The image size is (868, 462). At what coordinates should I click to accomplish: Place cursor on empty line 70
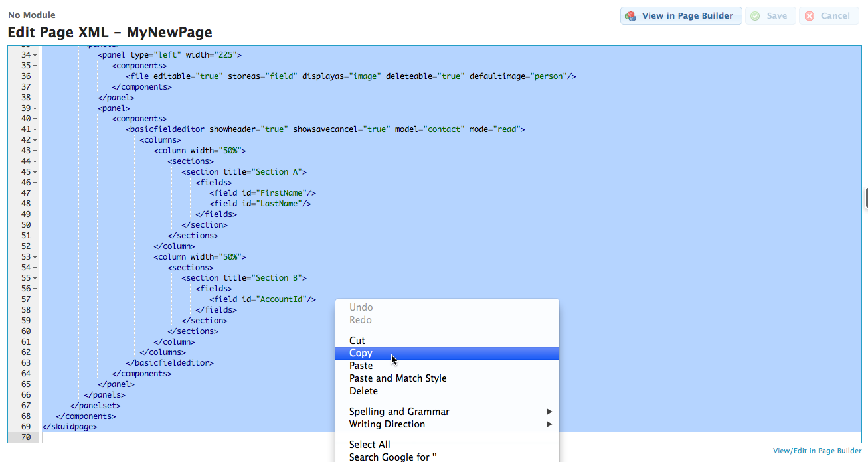(x=186, y=437)
